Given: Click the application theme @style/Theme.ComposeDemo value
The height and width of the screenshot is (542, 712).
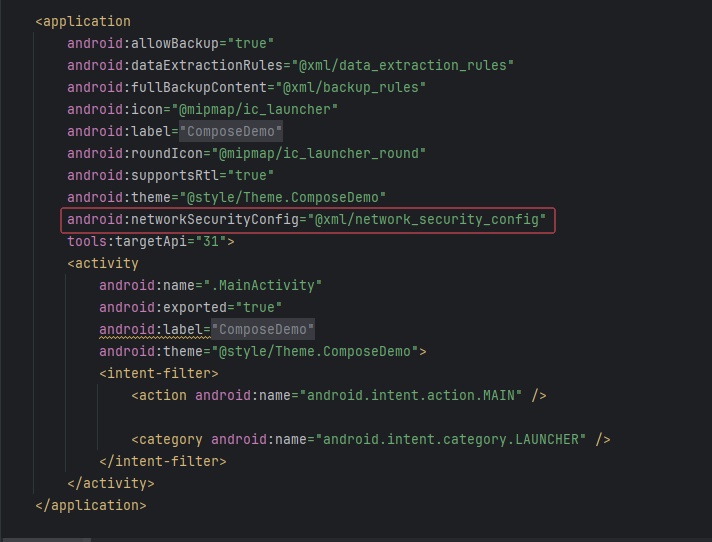Looking at the screenshot, I should point(283,197).
